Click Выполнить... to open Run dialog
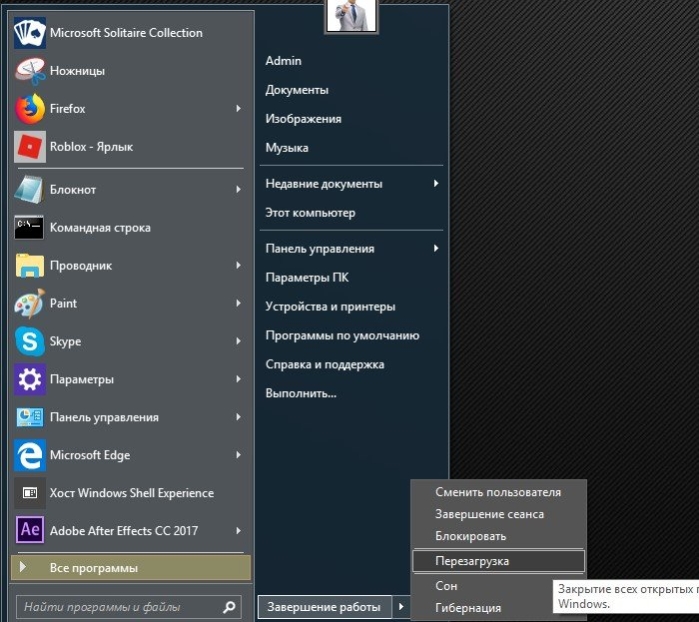 pyautogui.click(x=301, y=393)
